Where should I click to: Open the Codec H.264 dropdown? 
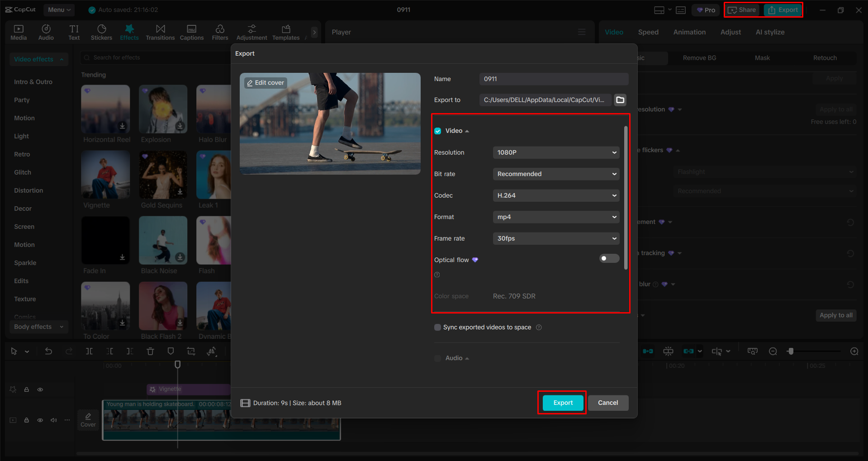[556, 195]
